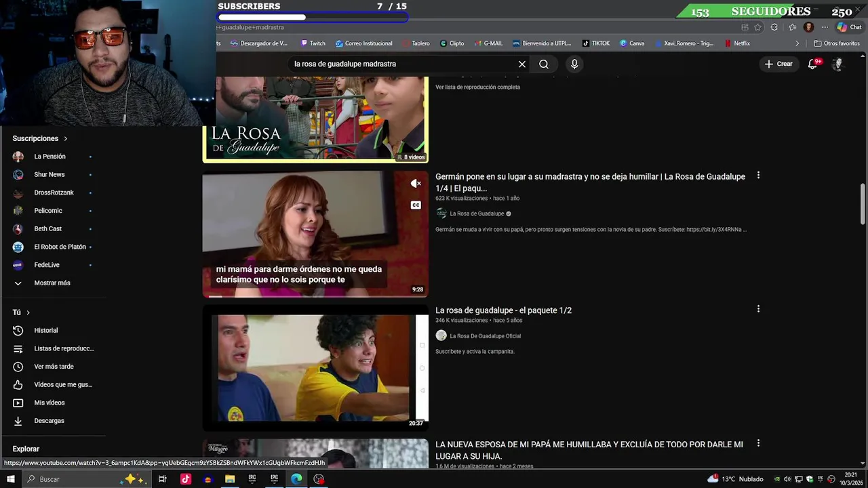Open Clipto bookmark
Viewport: 868px width, 488px height.
click(452, 43)
